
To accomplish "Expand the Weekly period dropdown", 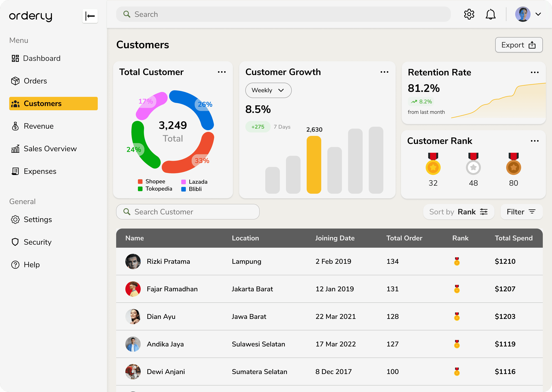I will click(x=268, y=90).
